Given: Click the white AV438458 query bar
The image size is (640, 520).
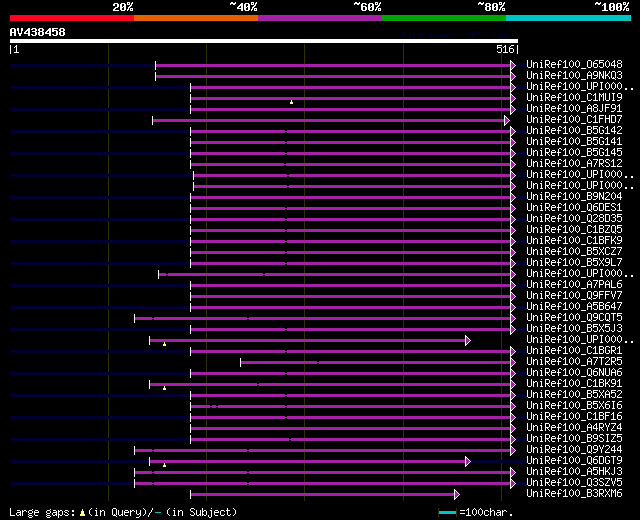Looking at the screenshot, I should pos(264,41).
